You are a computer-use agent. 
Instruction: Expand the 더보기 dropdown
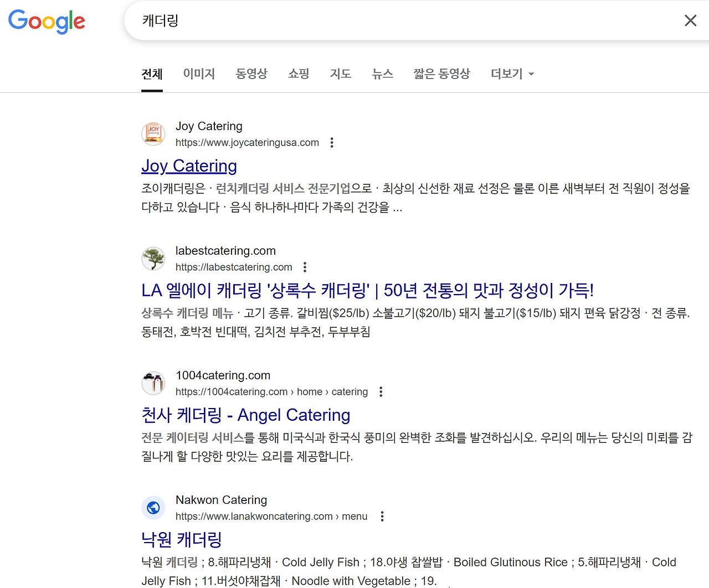[x=512, y=74]
